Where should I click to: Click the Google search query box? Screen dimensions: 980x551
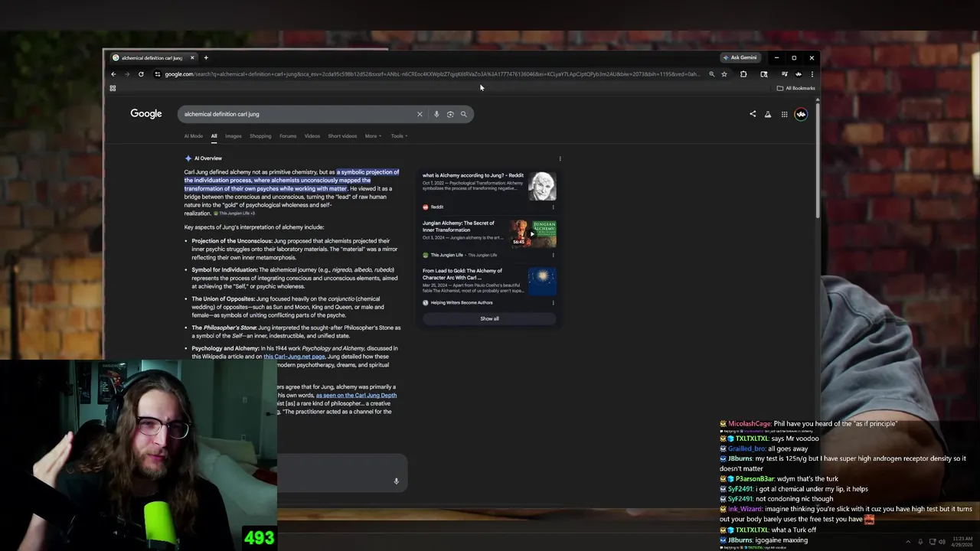coord(299,114)
